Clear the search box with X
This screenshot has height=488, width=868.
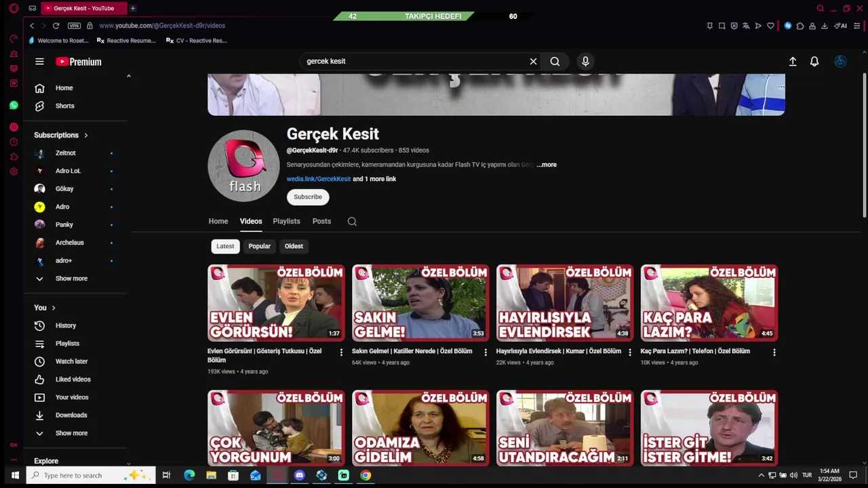click(x=533, y=62)
